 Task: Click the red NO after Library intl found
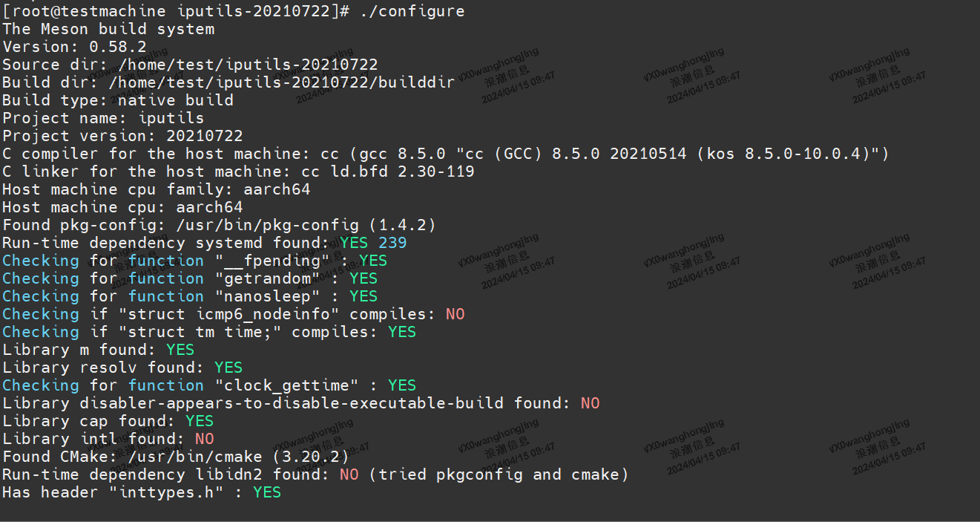(204, 439)
